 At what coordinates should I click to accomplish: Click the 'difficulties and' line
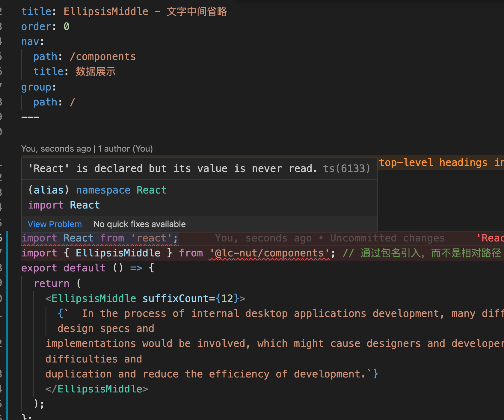tap(93, 359)
